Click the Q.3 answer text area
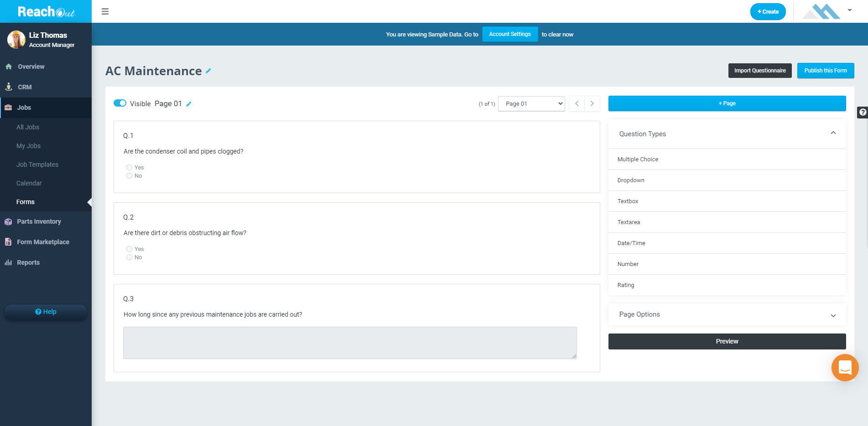 coord(349,343)
